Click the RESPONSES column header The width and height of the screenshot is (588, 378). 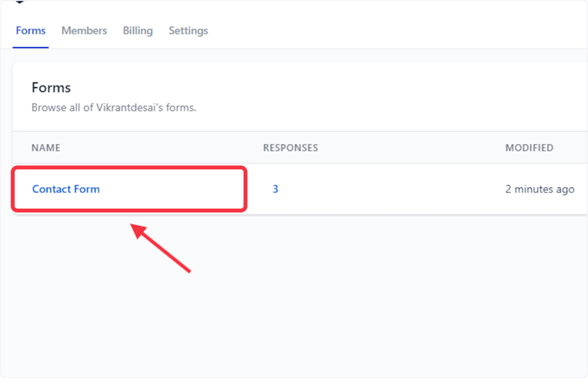point(291,148)
